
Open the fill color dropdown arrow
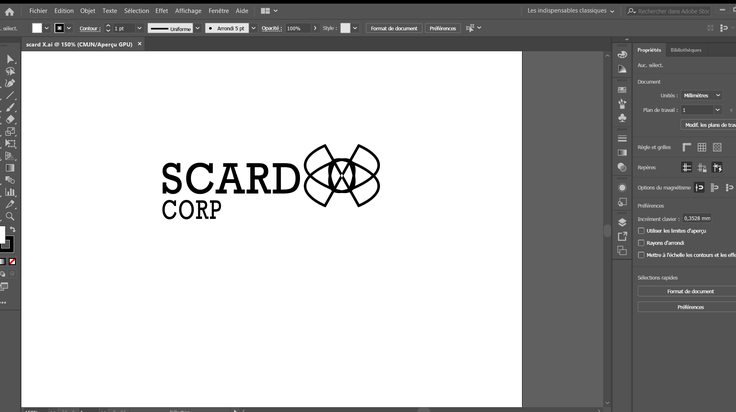pos(46,28)
